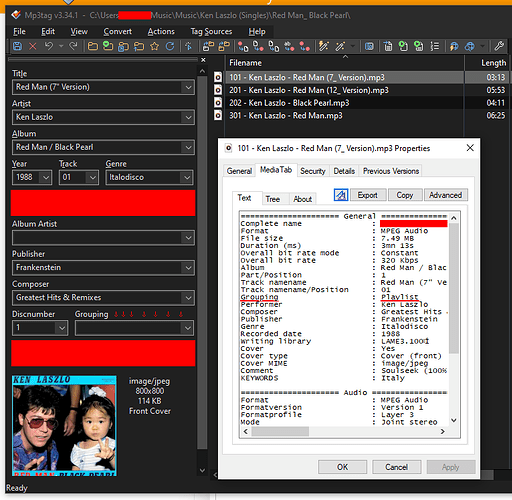This screenshot has height=500, width=512.
Task: Open Extended Tags dialog icon
Action: [x=369, y=46]
